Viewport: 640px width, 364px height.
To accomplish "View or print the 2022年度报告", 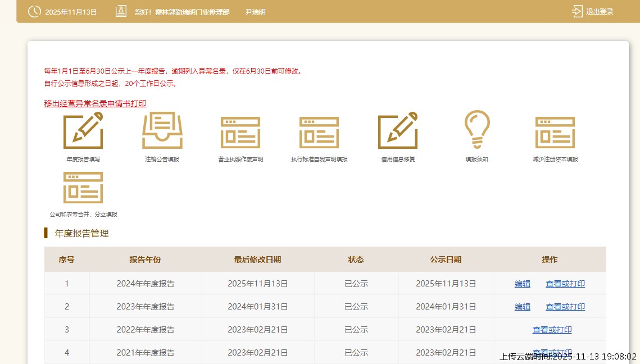I will click(x=552, y=330).
